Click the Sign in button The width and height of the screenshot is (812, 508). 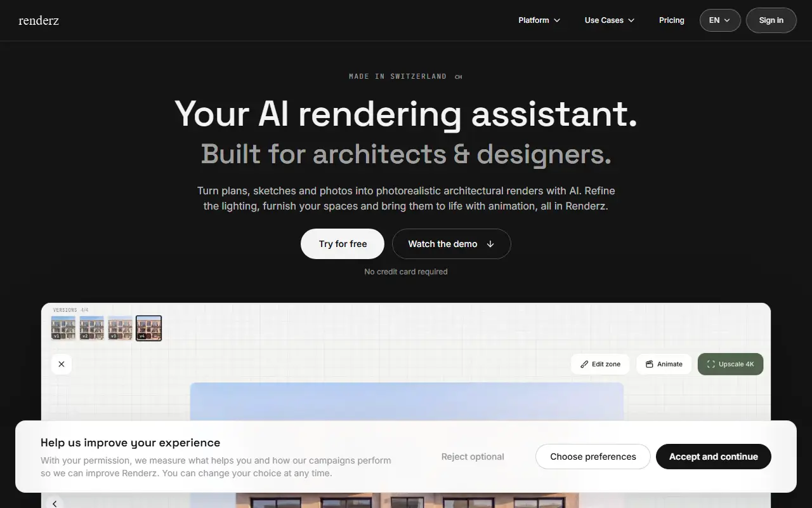pos(771,20)
